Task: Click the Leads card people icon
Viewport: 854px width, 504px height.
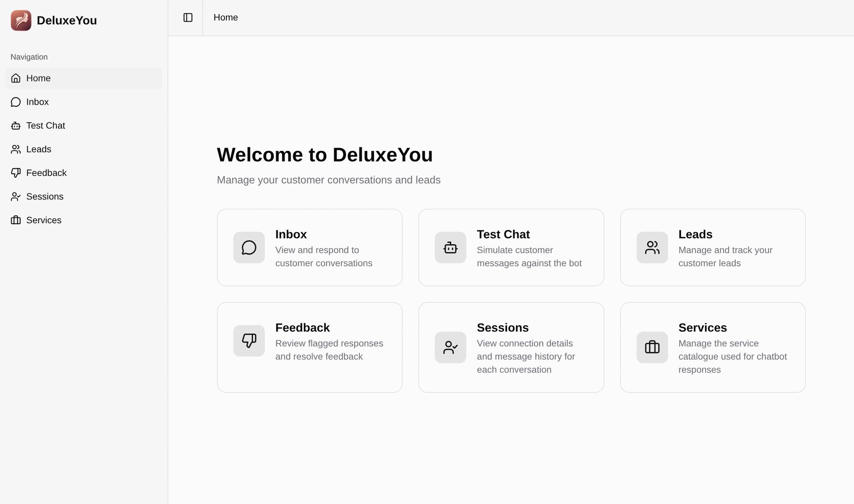Action: [x=652, y=247]
